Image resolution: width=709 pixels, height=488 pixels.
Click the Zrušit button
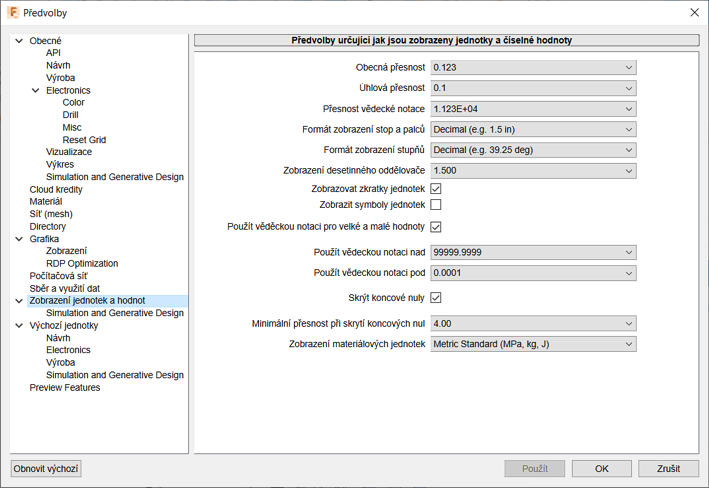[x=668, y=468]
